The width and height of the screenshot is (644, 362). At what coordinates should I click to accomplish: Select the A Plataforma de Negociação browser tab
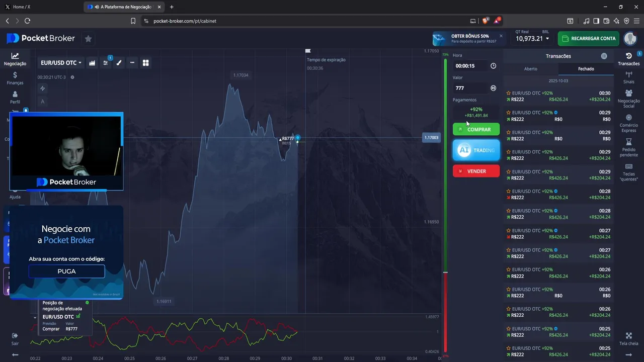(123, 7)
